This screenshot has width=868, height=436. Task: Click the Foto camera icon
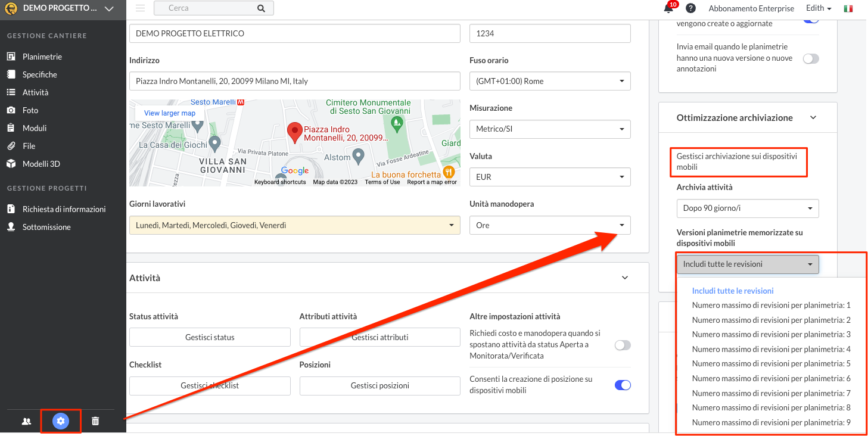(x=11, y=110)
